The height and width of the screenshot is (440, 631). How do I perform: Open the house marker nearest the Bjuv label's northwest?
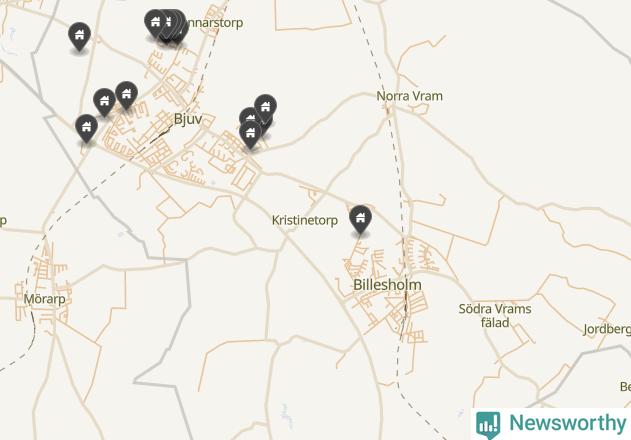coord(126,95)
